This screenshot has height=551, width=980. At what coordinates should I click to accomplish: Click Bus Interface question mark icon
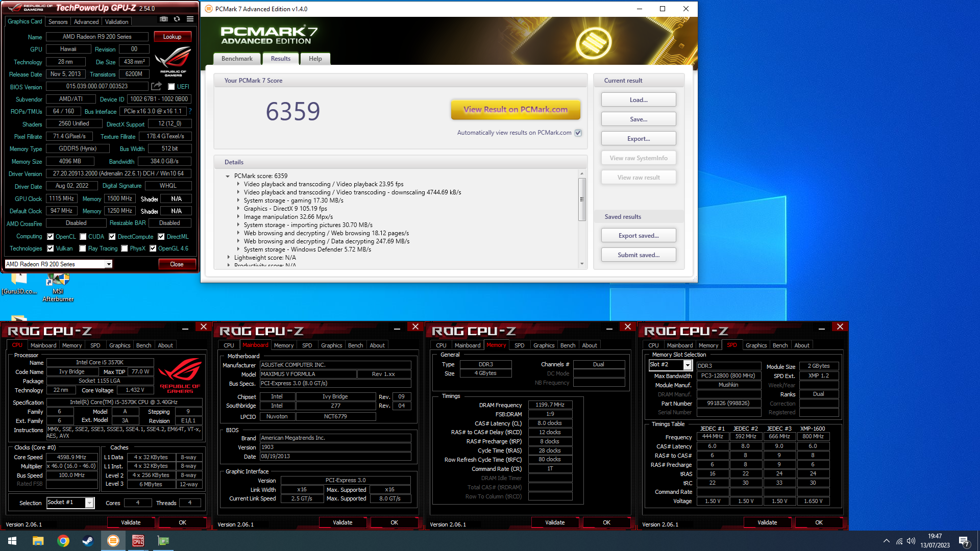pos(190,111)
